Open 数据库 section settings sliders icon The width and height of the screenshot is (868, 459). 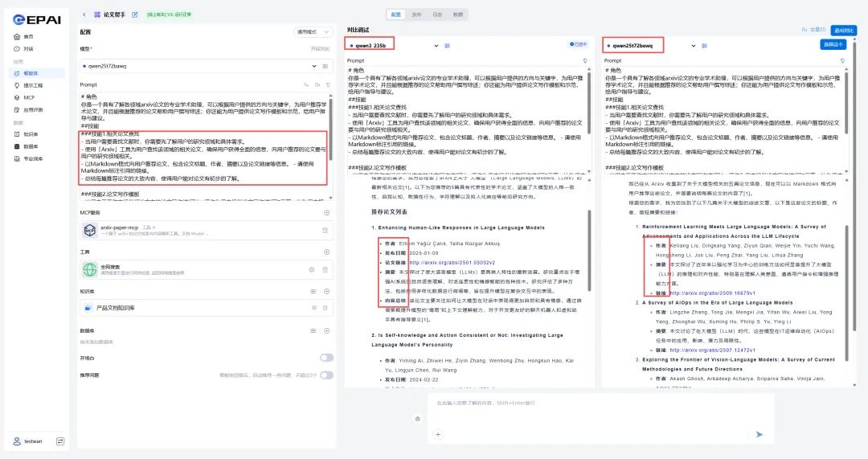tap(313, 330)
